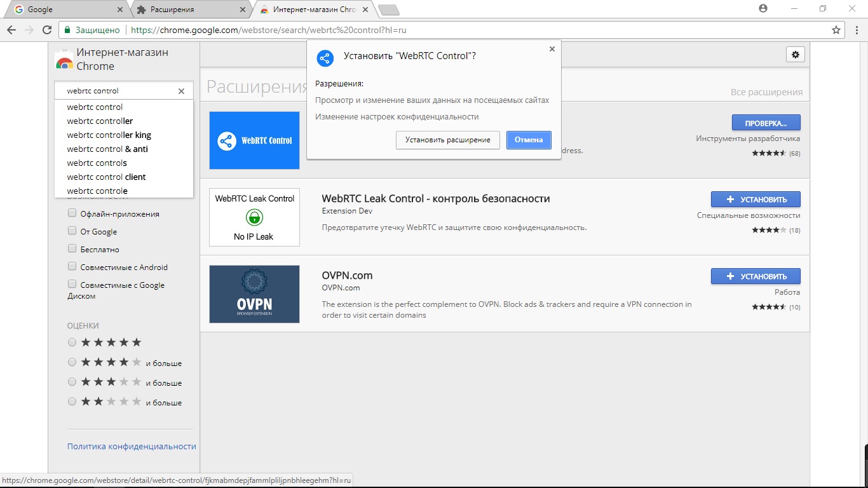The width and height of the screenshot is (868, 488).
Task: Bookmark this page with the star icon
Action: [x=836, y=30]
